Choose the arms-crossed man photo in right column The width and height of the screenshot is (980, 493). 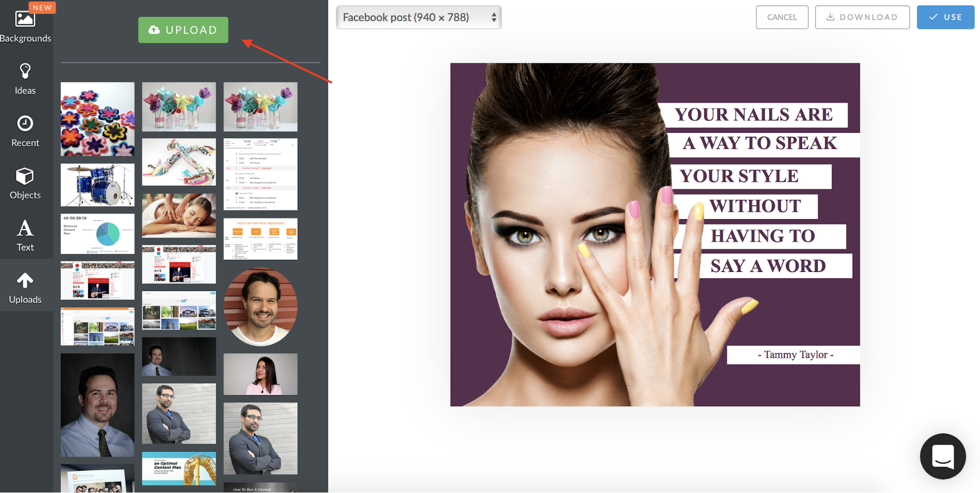click(260, 439)
